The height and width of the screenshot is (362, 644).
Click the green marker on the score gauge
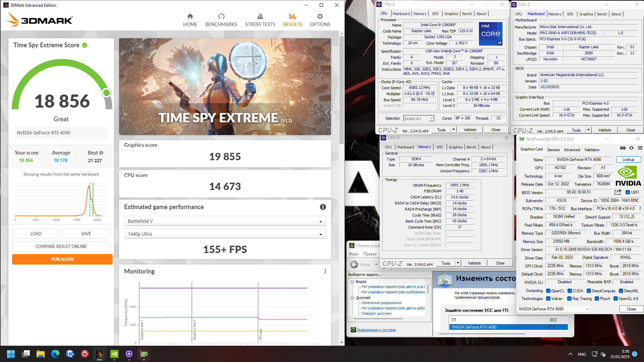coord(106,93)
